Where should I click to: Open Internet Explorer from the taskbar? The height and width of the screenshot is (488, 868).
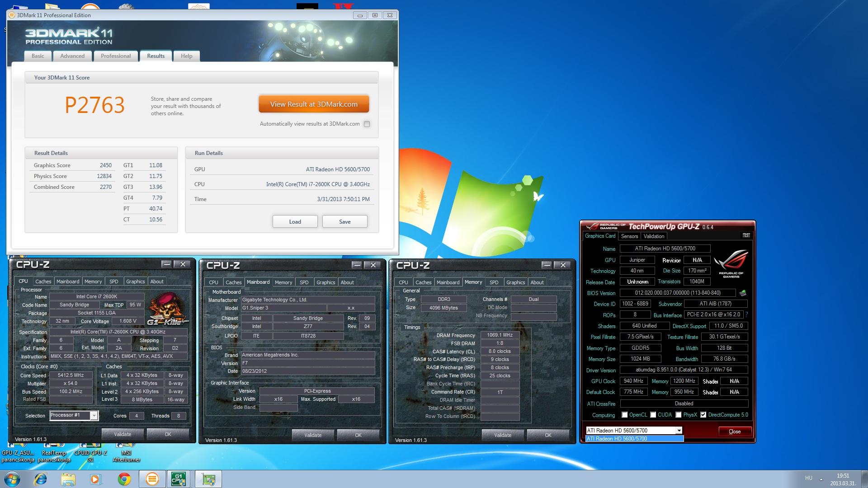tap(41, 479)
